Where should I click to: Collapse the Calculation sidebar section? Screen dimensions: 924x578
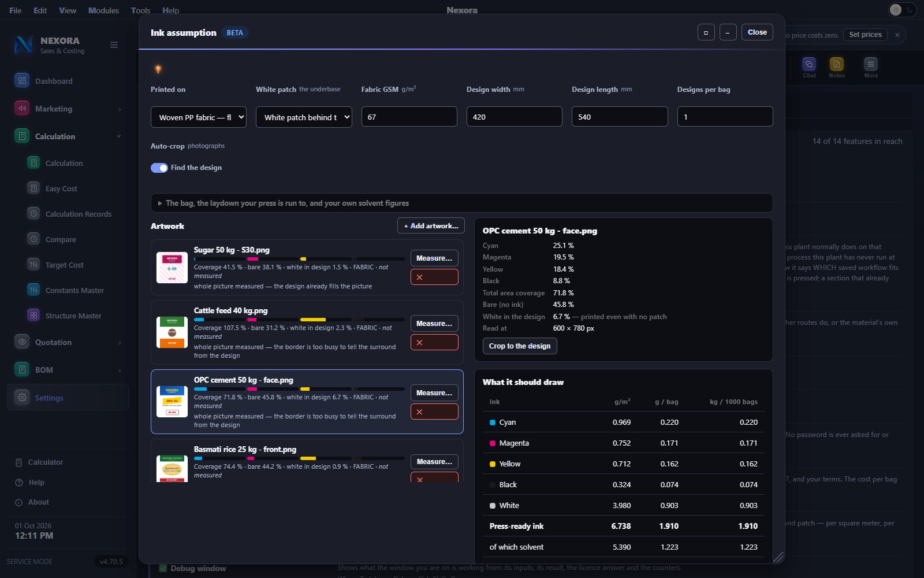[x=119, y=136]
